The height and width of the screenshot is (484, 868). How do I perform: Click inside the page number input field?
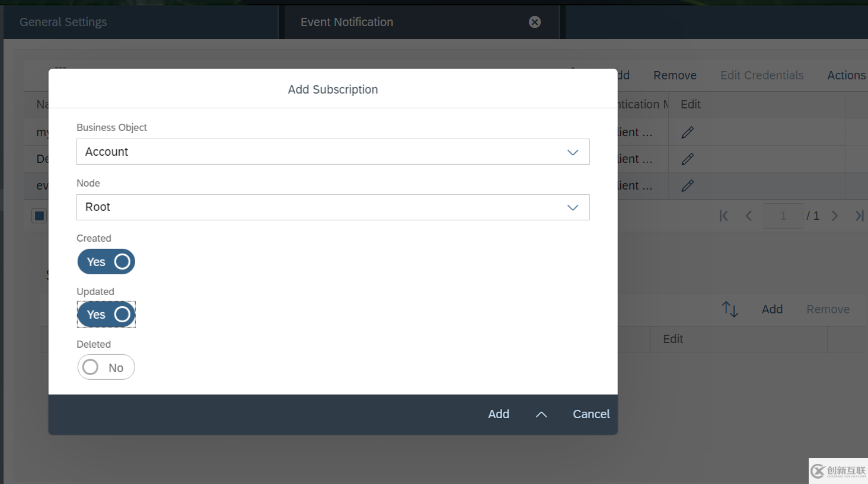783,216
